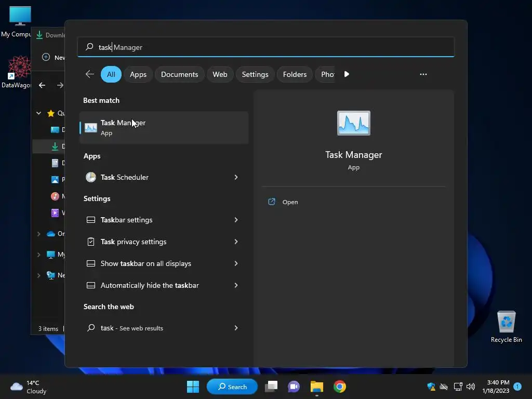The image size is (532, 399).
Task: Click the volume speaker tray icon
Action: point(471,387)
